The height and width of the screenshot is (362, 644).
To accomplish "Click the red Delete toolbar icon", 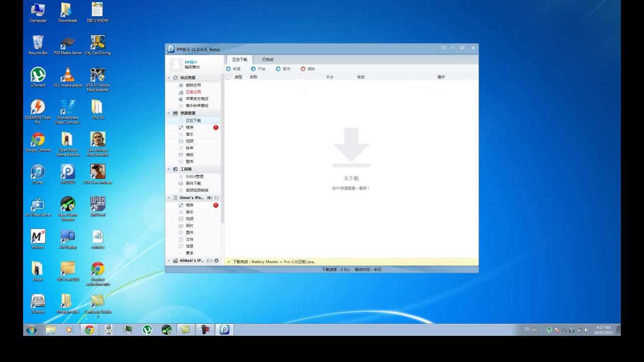I will [303, 69].
